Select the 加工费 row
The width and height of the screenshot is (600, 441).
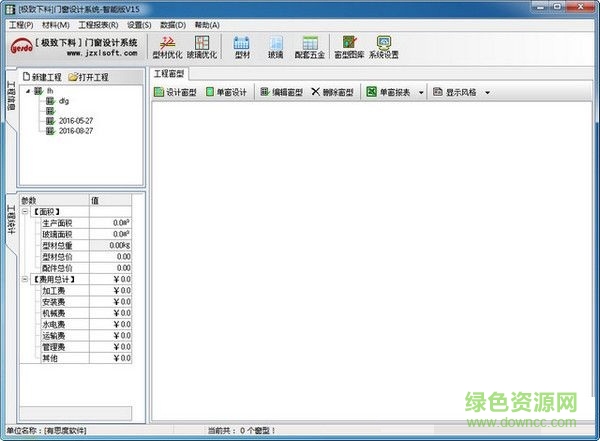(86, 291)
